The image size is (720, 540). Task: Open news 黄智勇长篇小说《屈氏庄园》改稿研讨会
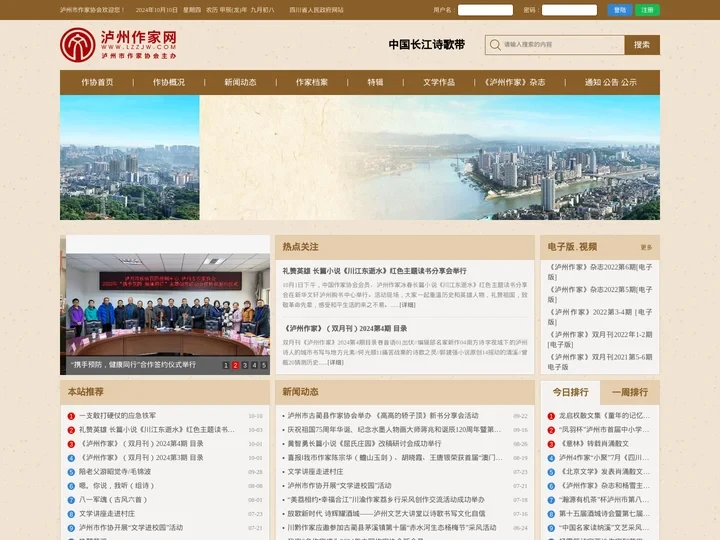click(x=364, y=444)
